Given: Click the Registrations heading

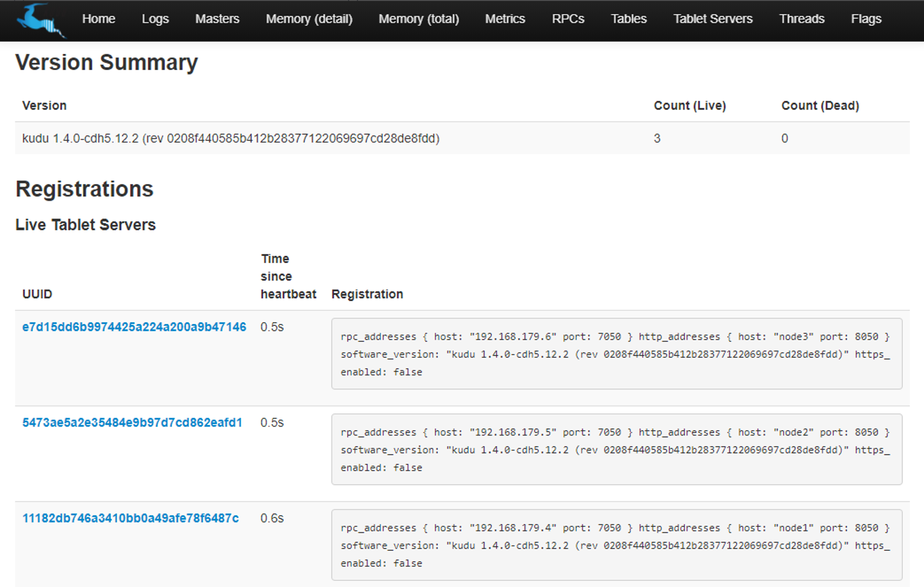Looking at the screenshot, I should coord(85,189).
